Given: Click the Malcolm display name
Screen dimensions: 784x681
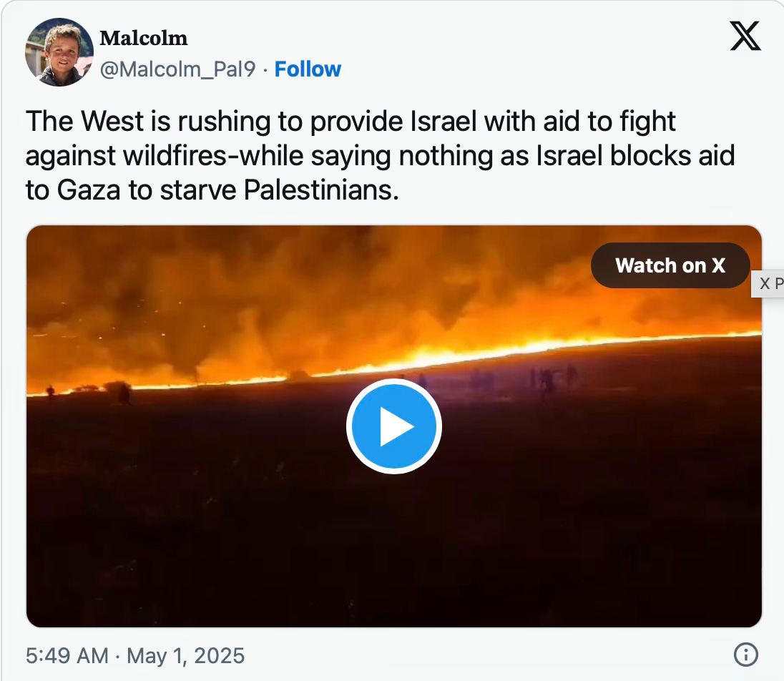Looking at the screenshot, I should coord(144,38).
